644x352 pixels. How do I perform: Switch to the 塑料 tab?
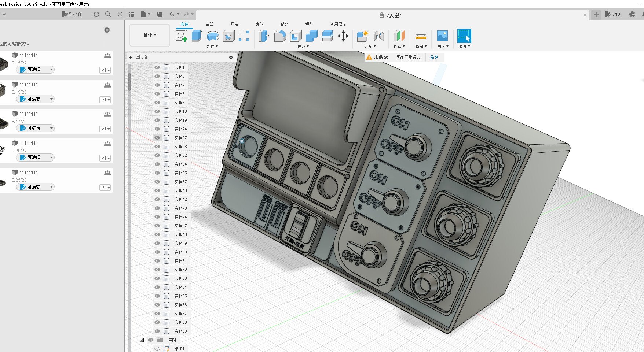(x=309, y=24)
